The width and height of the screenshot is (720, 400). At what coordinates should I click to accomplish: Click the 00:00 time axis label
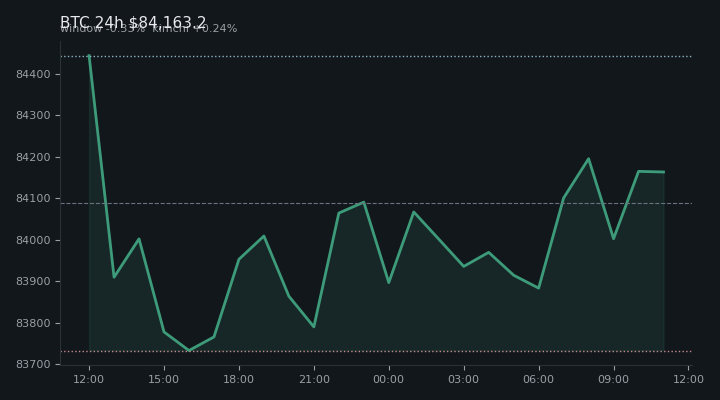tap(388, 379)
